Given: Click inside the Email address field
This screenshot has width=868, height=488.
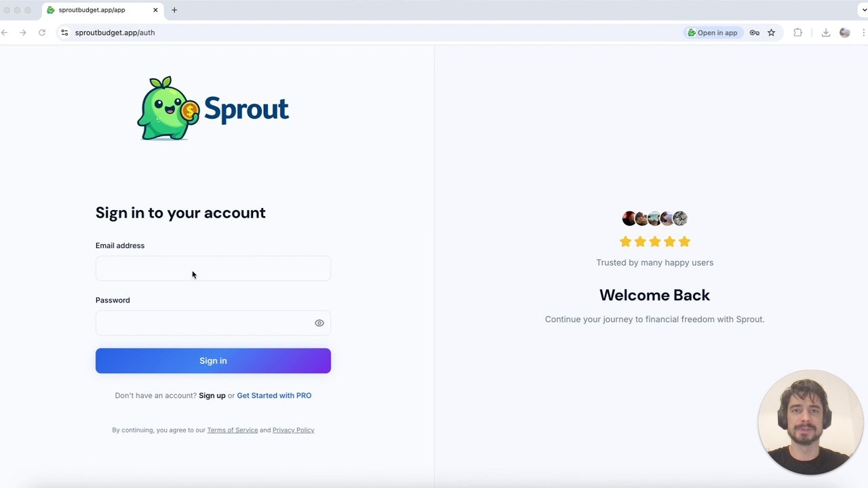Looking at the screenshot, I should [x=213, y=268].
